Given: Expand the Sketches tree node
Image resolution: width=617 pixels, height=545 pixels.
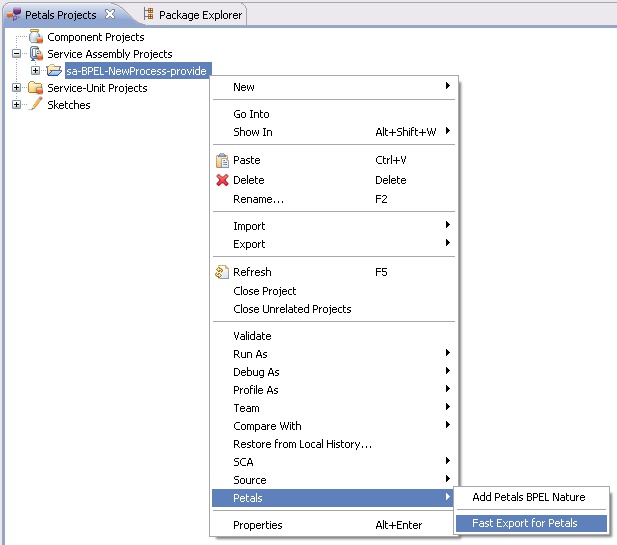Looking at the screenshot, I should [17, 105].
